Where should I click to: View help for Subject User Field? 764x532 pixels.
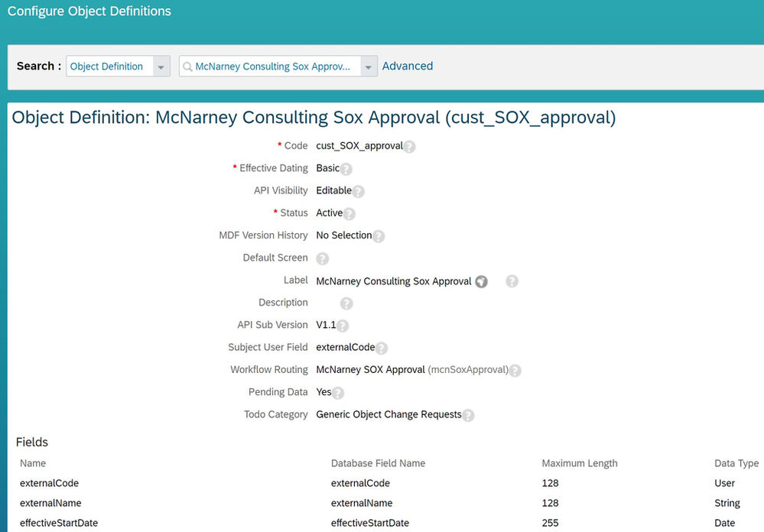pos(383,348)
